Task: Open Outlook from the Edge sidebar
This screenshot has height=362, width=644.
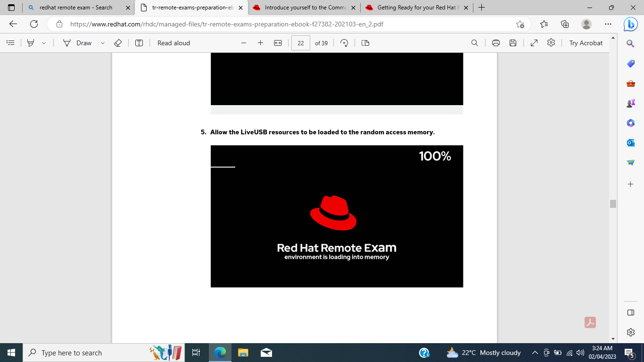Action: 630,142
